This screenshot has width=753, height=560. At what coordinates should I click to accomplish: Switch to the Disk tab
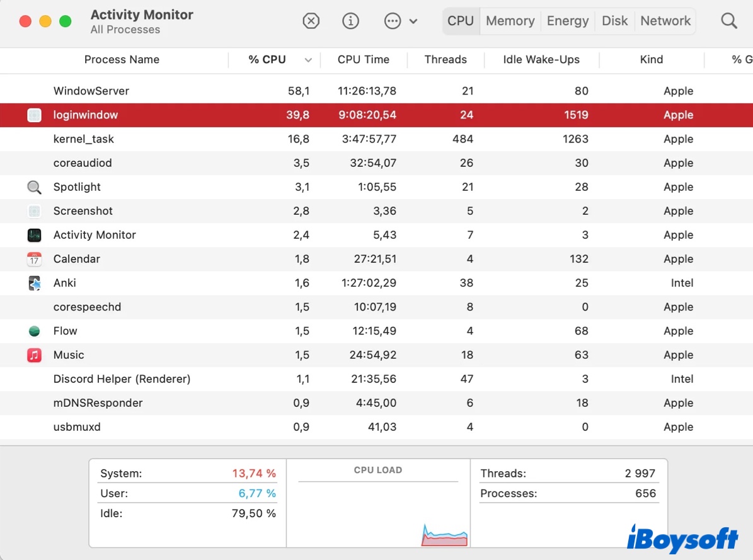[614, 21]
